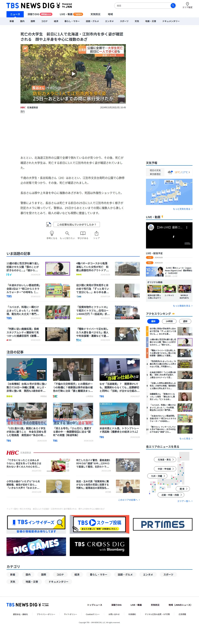
Task: Expand the 関東 area link
Action: [183, 489]
